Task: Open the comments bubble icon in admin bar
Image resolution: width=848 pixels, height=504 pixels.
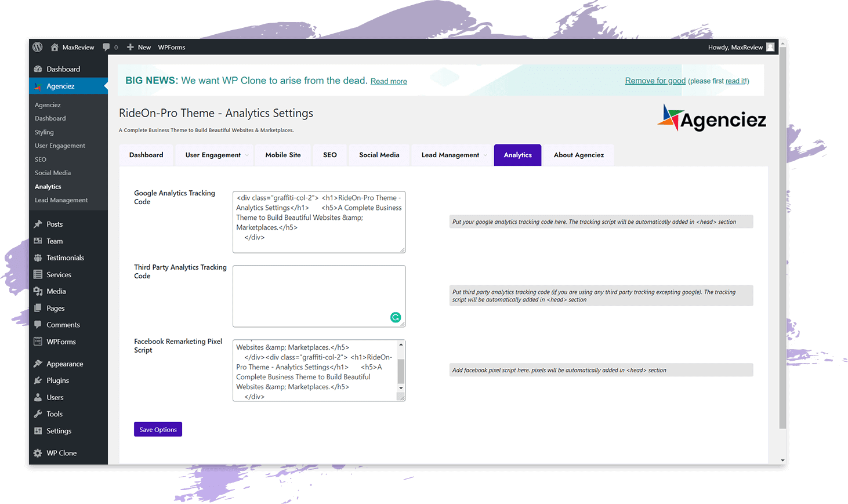Action: [x=106, y=47]
